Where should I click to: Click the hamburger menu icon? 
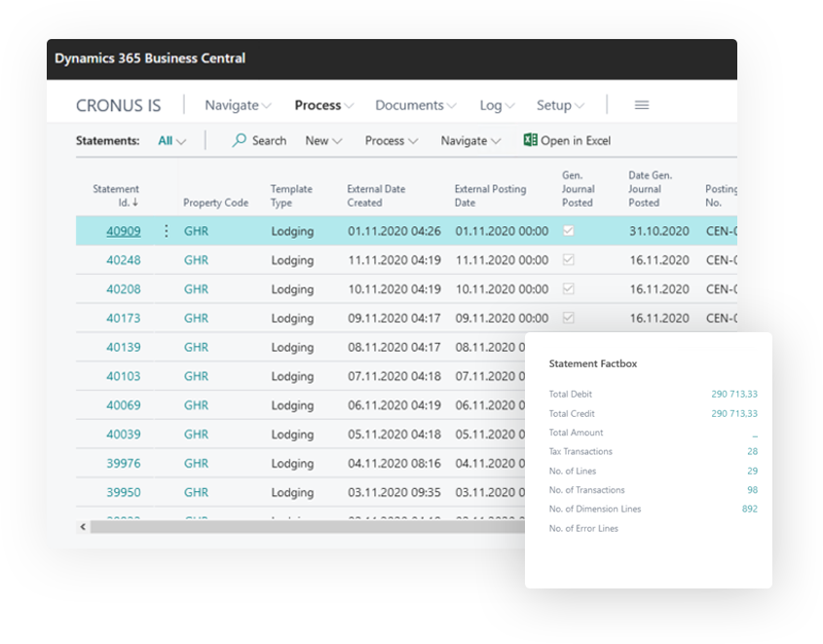pyautogui.click(x=642, y=105)
